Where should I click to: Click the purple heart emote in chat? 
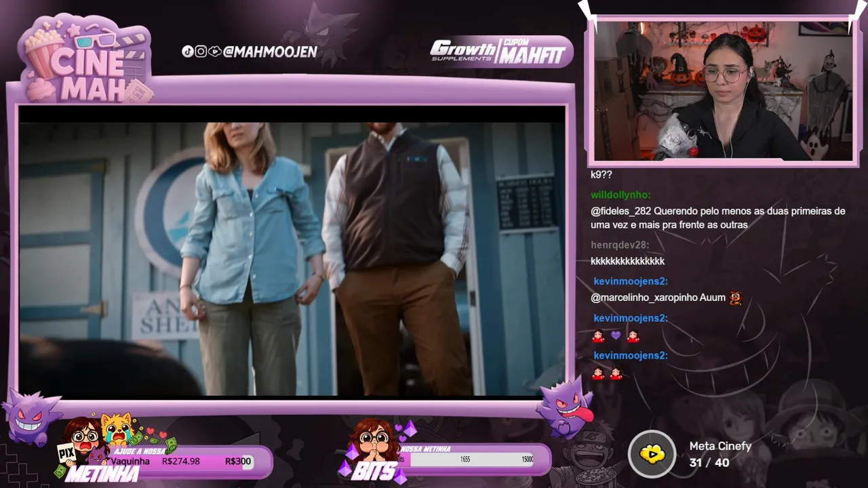tap(615, 335)
